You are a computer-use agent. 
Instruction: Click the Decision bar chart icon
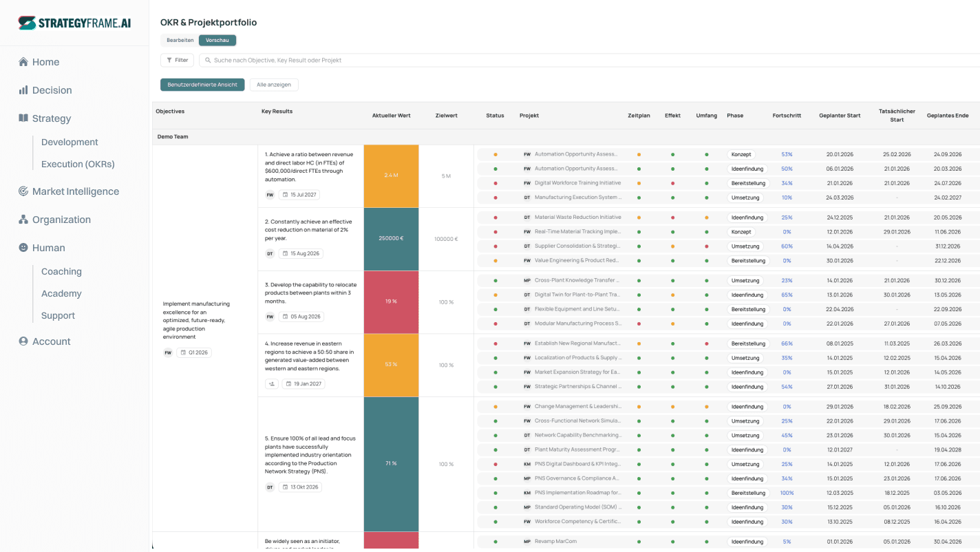coord(23,90)
